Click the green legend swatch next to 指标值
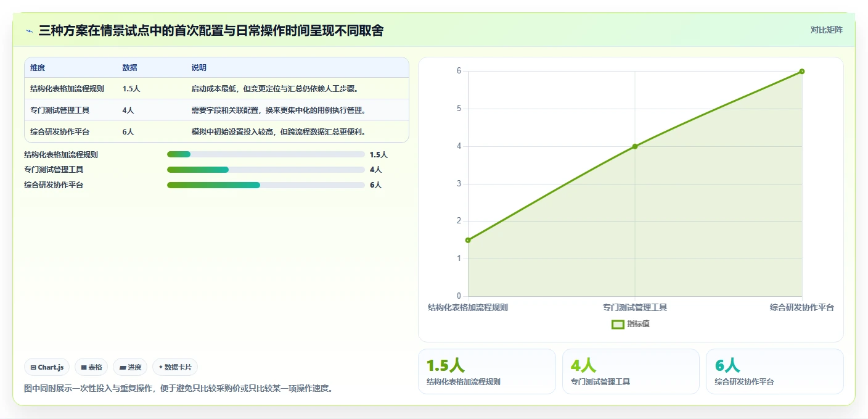The image size is (868, 419). point(618,325)
